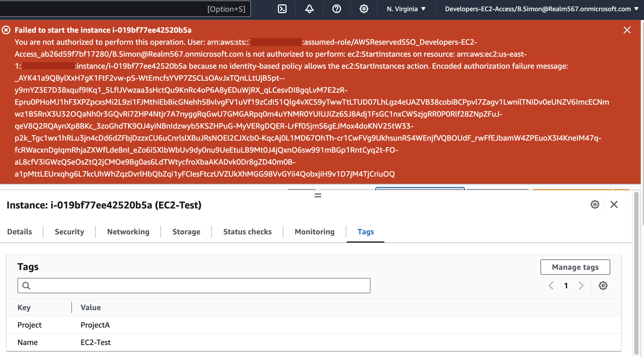Close the instance details panel
The width and height of the screenshot is (644, 357).
click(614, 205)
